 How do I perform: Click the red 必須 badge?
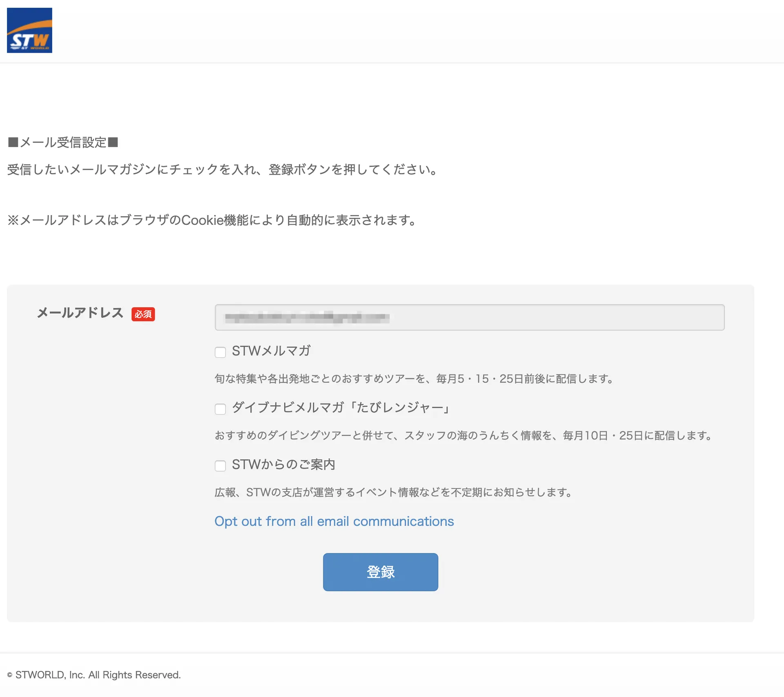point(143,314)
